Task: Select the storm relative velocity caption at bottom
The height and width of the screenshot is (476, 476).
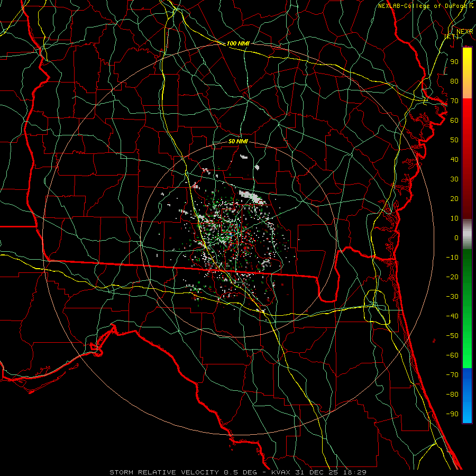Action: (x=238, y=472)
